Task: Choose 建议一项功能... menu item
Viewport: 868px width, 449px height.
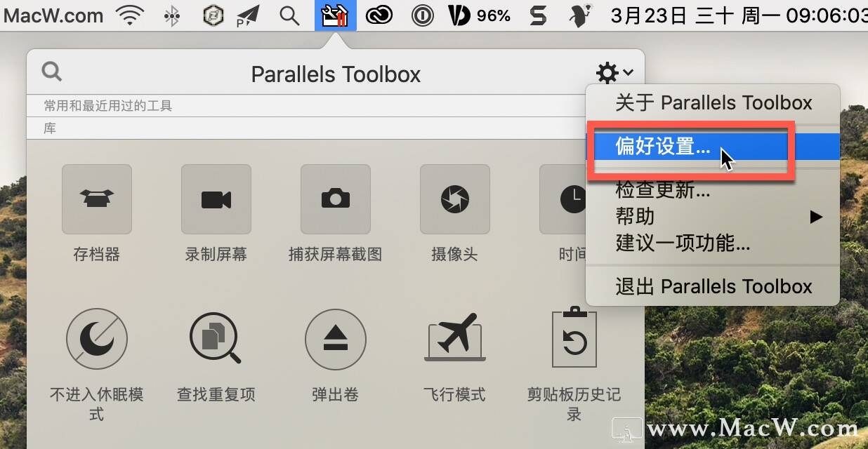Action: [x=713, y=243]
